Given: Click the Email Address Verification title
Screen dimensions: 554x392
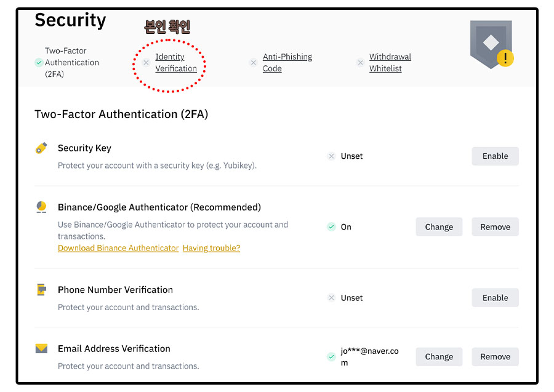Looking at the screenshot, I should [x=114, y=349].
